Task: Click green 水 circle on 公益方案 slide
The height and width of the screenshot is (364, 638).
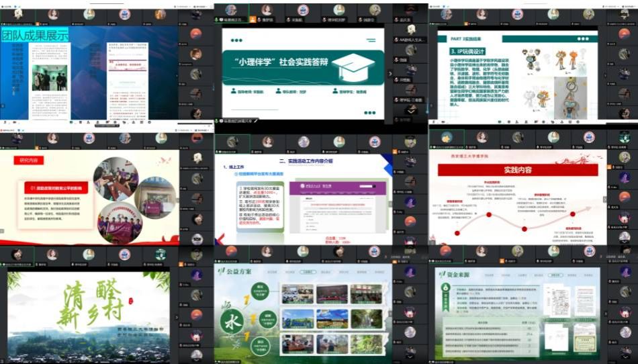Action: click(x=232, y=321)
